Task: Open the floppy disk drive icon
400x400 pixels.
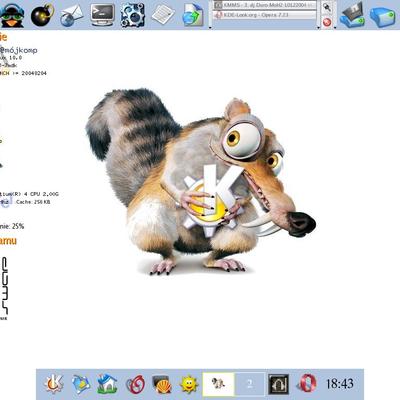Action: coord(352,16)
